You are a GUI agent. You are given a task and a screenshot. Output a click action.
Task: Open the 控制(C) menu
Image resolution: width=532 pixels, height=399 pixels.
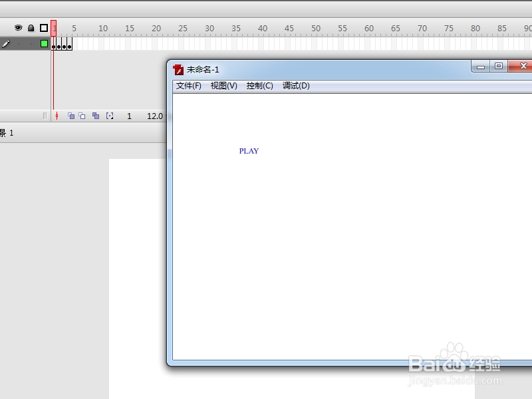click(x=259, y=86)
